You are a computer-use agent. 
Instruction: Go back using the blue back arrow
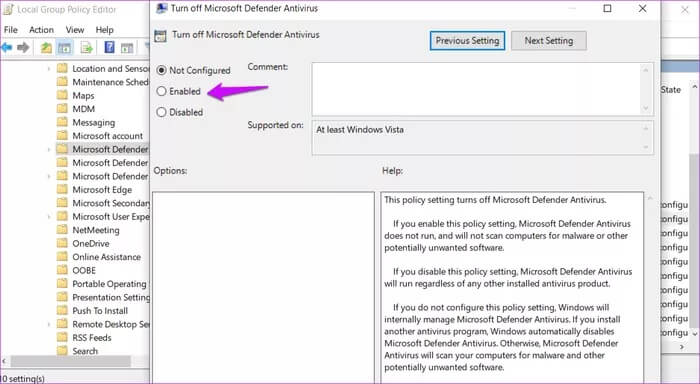tap(6, 47)
